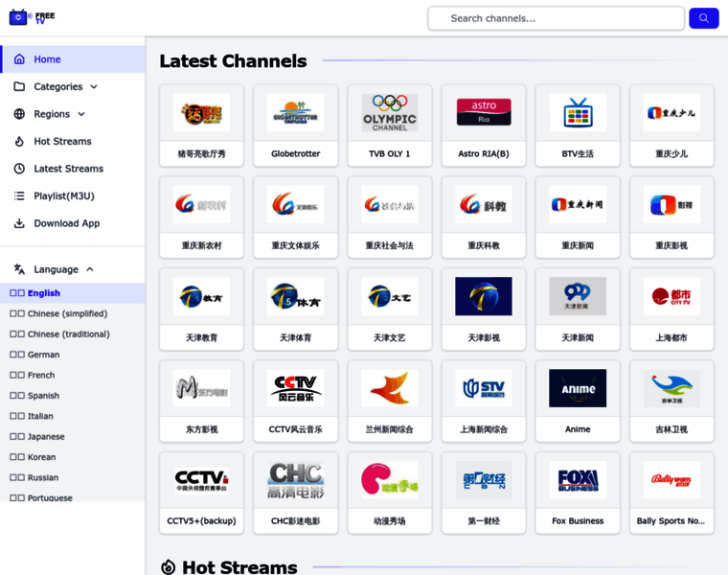The height and width of the screenshot is (575, 728).
Task: Open the Categories menu
Action: point(73,86)
